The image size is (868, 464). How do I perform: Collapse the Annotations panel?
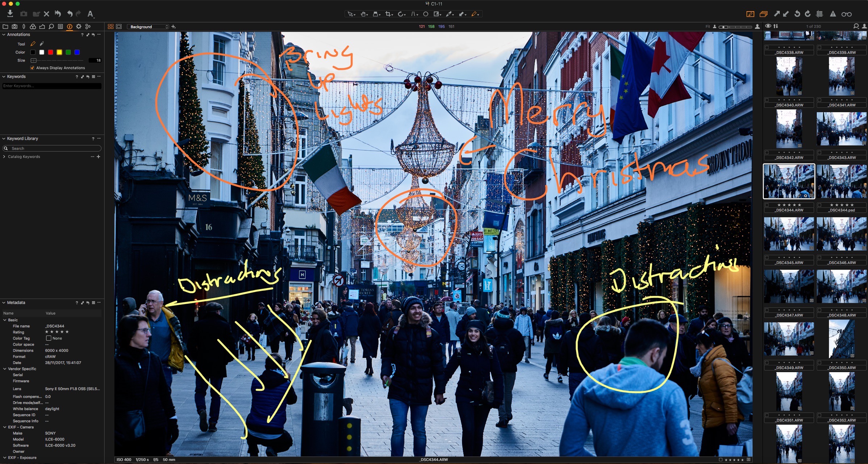point(4,35)
